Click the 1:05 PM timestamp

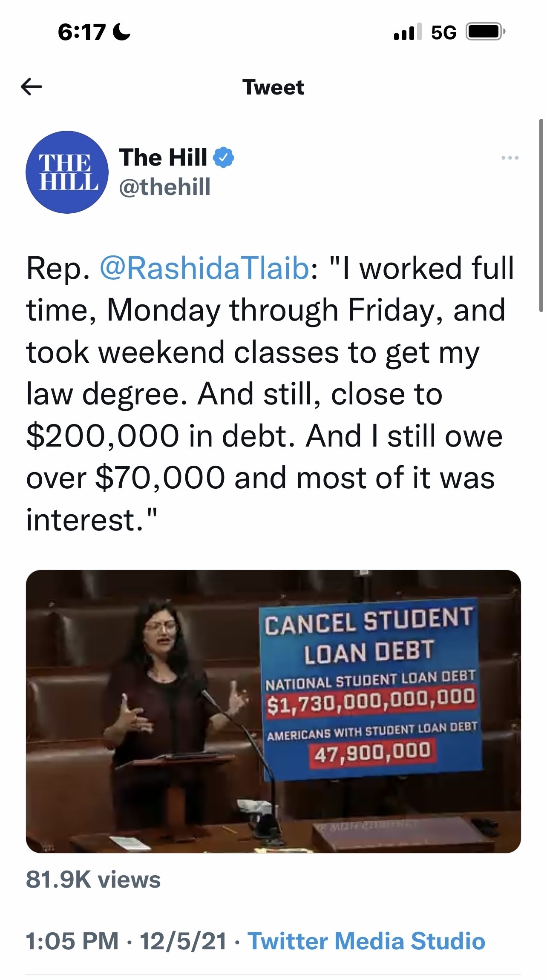coord(72,940)
